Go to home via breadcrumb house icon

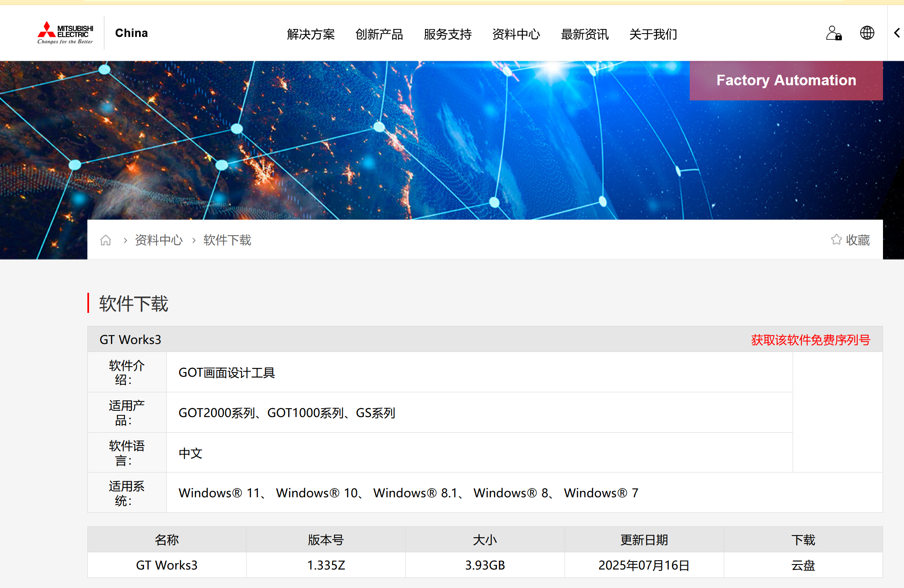tap(105, 240)
